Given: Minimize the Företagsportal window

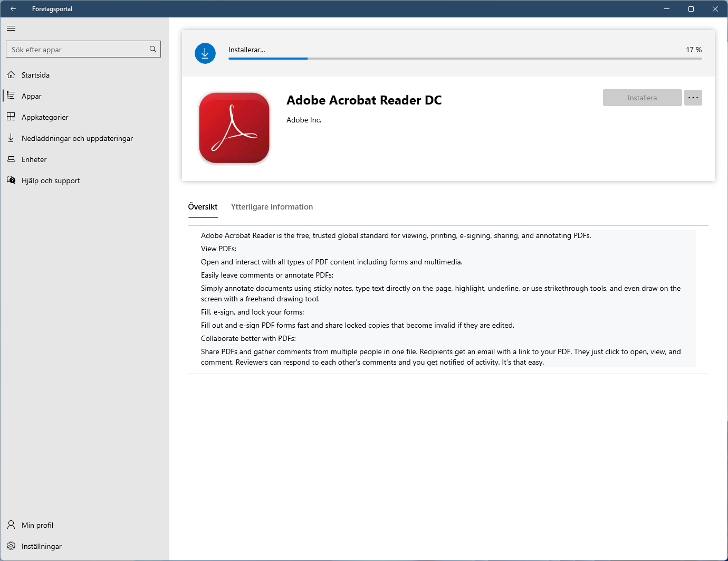Looking at the screenshot, I should coord(667,9).
